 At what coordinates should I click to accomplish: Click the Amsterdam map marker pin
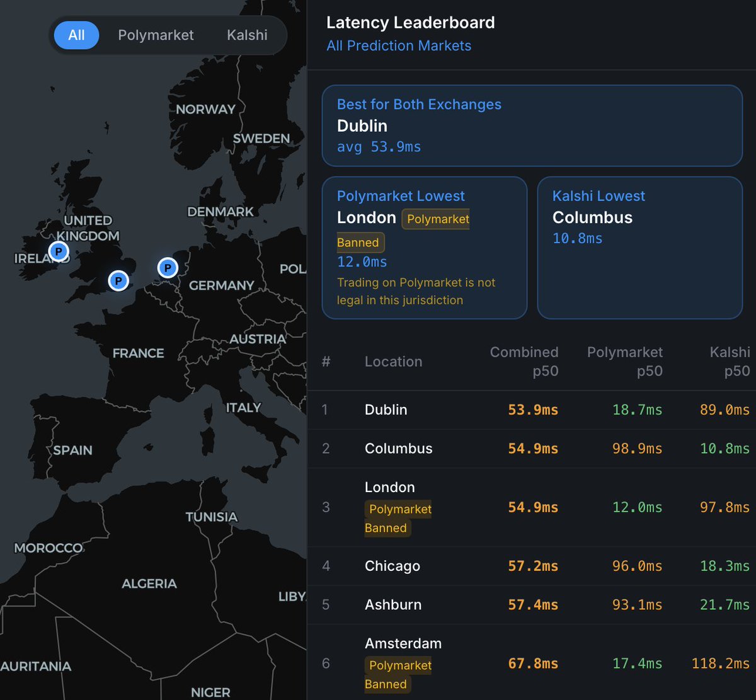click(x=167, y=268)
